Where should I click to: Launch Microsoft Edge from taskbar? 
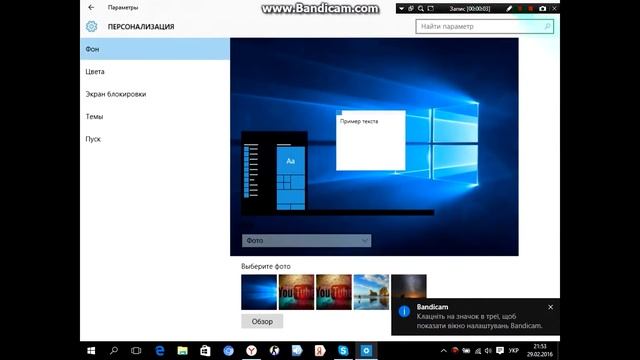(160, 351)
